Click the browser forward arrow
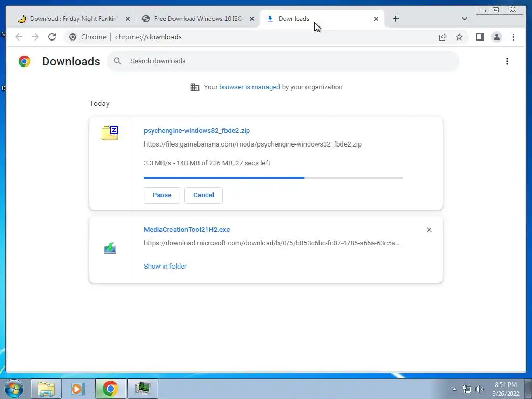The image size is (532, 399). pyautogui.click(x=35, y=37)
